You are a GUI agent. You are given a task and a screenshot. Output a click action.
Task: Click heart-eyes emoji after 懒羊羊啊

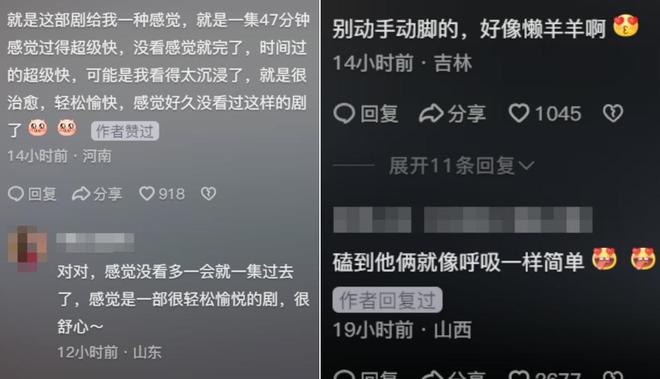coord(625,26)
